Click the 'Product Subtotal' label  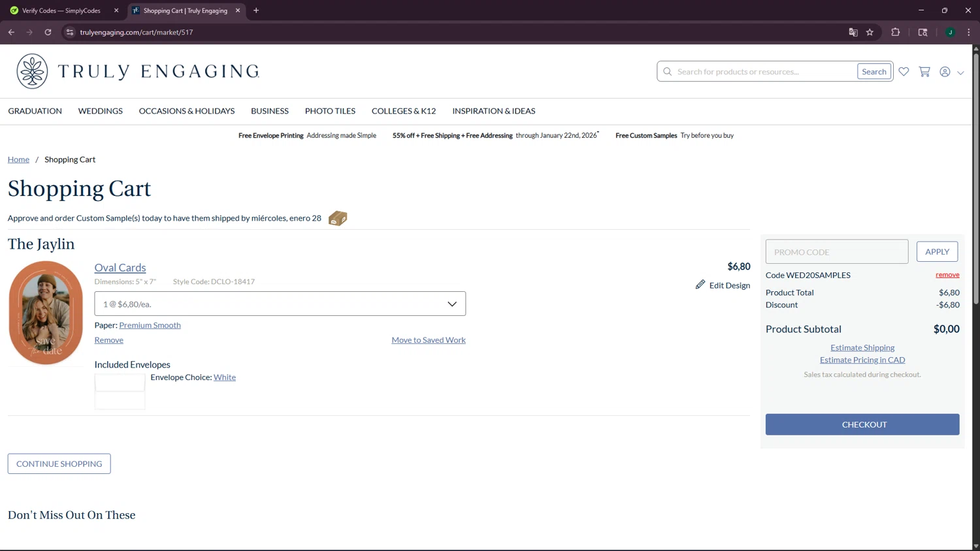tap(804, 329)
